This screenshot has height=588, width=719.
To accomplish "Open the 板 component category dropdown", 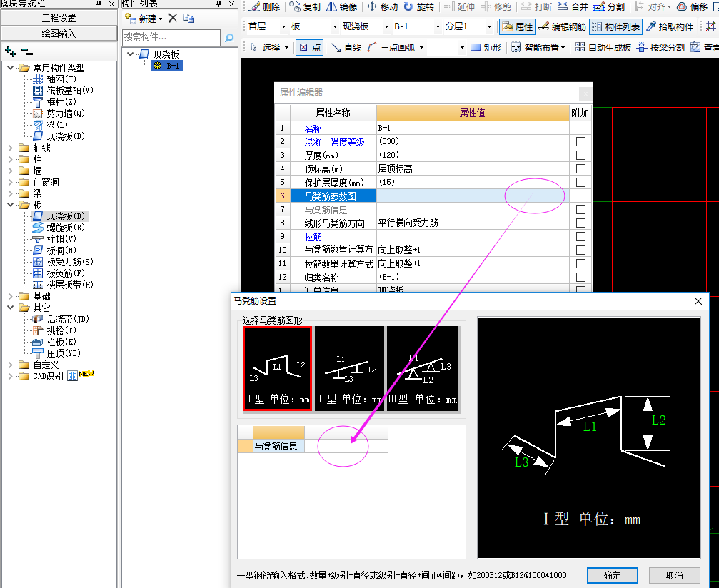I will click(x=335, y=26).
